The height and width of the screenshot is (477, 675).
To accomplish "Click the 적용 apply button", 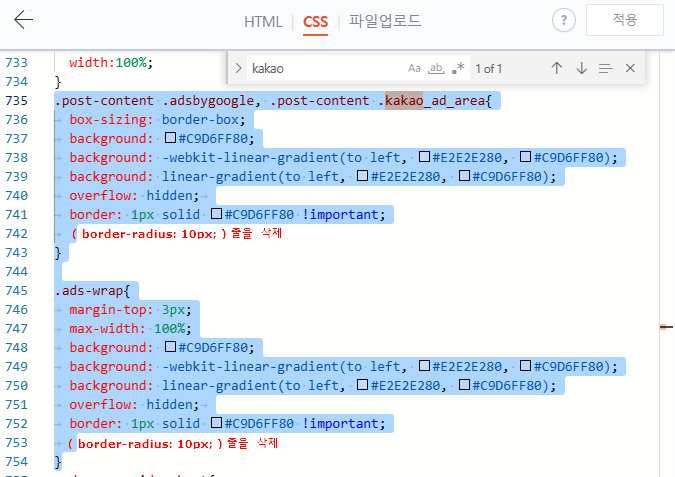I will 625,20.
